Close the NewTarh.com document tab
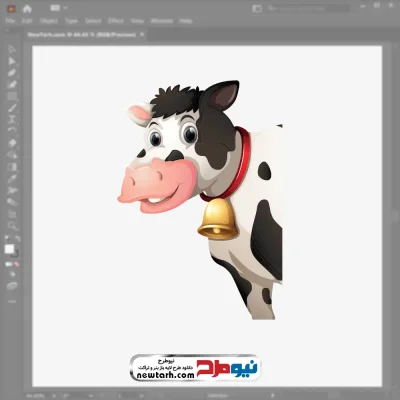The image size is (400, 400). (x=142, y=34)
